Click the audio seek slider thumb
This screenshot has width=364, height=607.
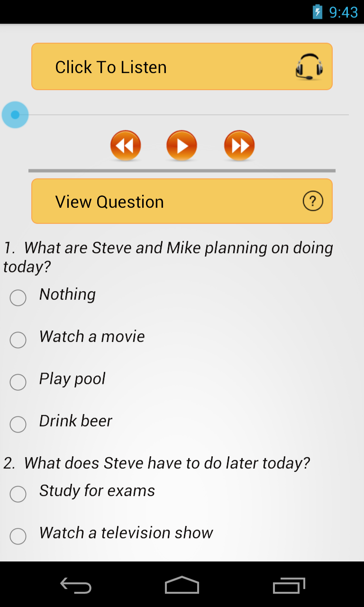(15, 115)
